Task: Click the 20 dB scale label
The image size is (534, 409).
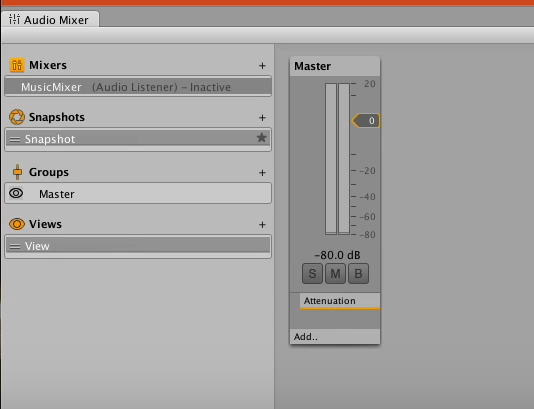Action: pos(370,84)
